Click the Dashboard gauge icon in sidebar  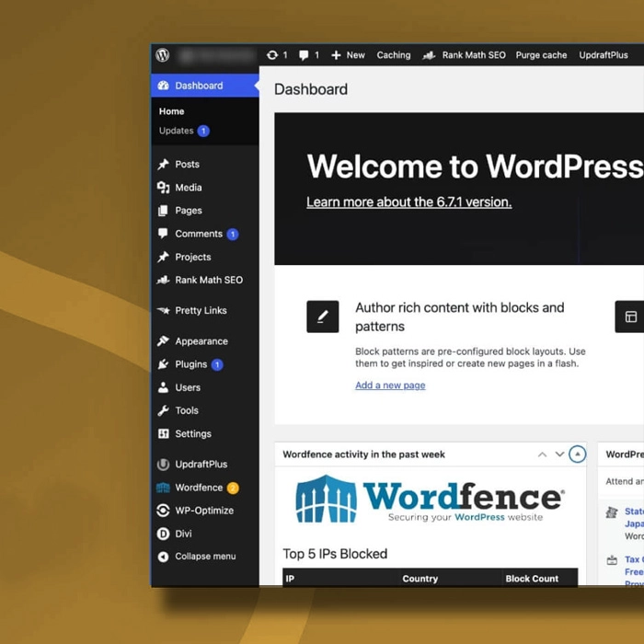[163, 86]
